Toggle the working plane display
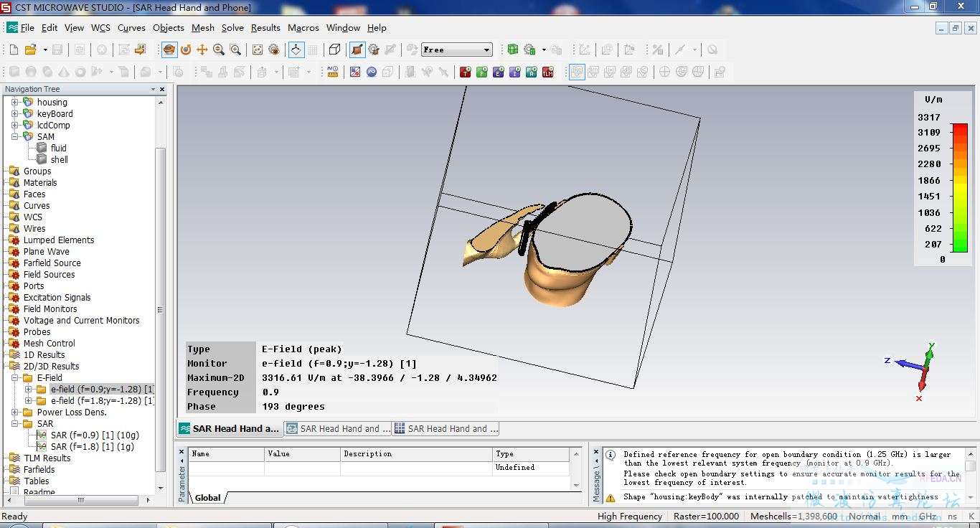Viewport: 980px width, 528px height. click(x=296, y=49)
